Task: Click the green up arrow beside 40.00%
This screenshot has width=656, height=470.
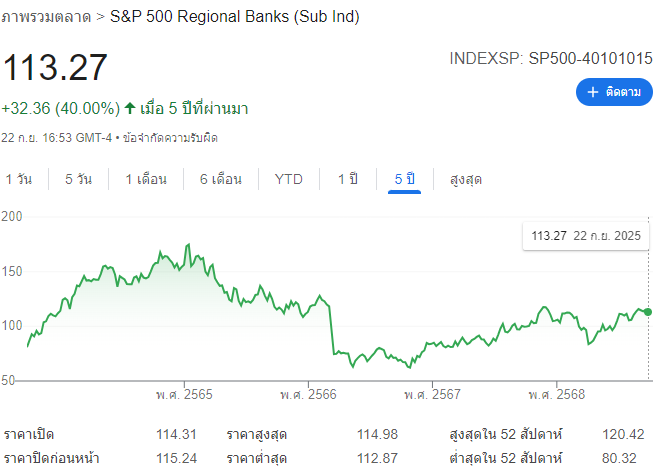Action: 130,108
